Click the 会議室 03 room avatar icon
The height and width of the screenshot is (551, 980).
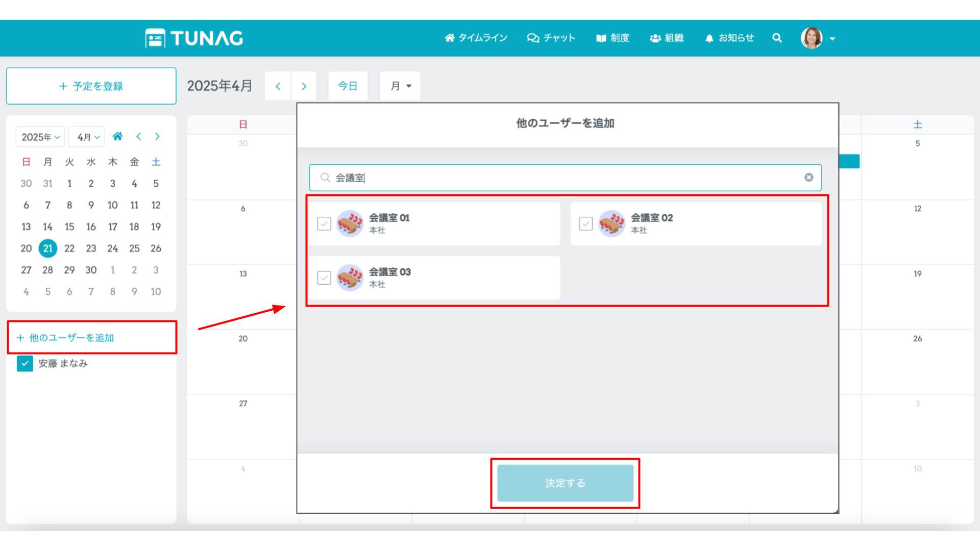pyautogui.click(x=350, y=278)
